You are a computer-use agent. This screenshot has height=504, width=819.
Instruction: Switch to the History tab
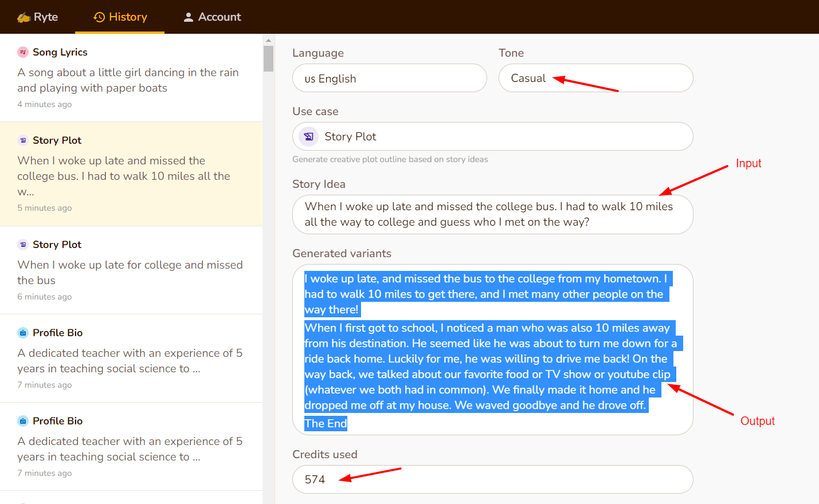pos(120,17)
